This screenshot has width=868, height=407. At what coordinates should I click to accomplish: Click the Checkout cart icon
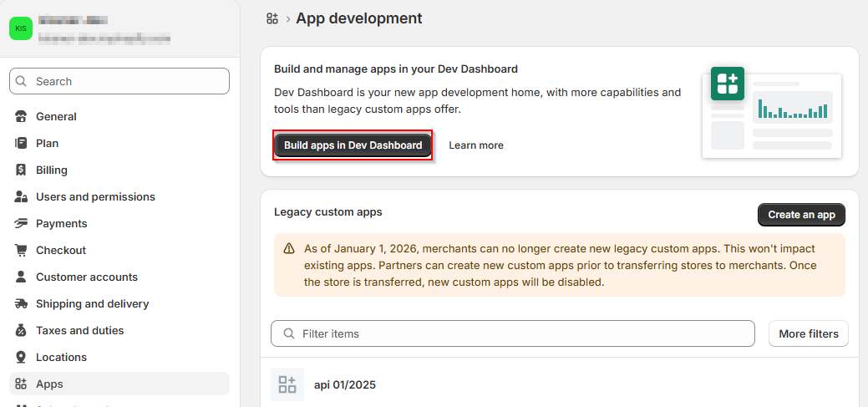pos(21,250)
